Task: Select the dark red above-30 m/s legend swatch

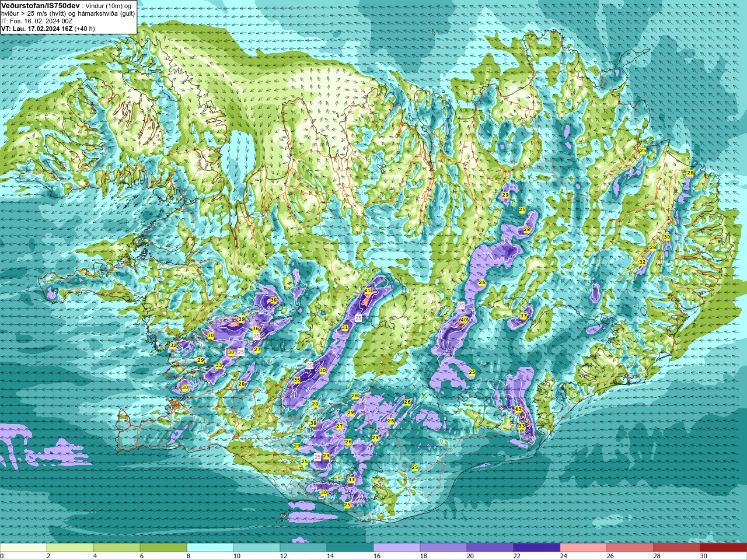Action: [724, 548]
